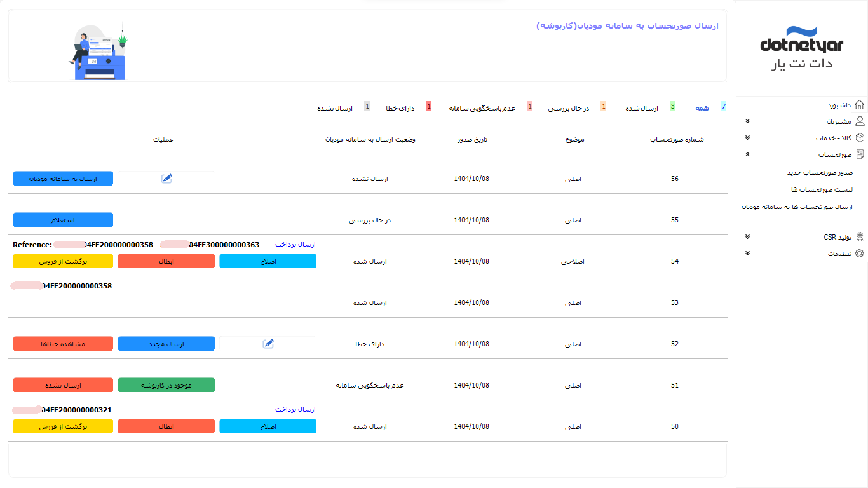Image resolution: width=868 pixels, height=488 pixels.
Task: Click the 'استعلام' button for invoice 55
Action: (63, 220)
